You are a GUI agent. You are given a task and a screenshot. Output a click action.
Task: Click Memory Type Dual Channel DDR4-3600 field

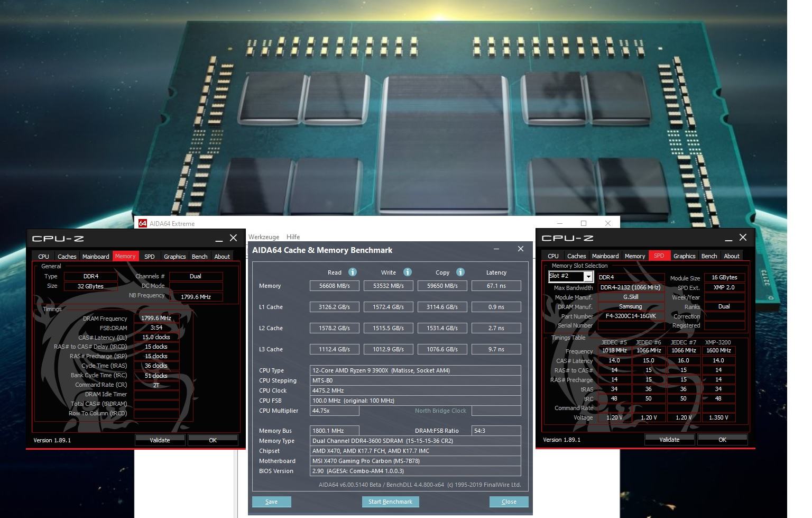416,441
